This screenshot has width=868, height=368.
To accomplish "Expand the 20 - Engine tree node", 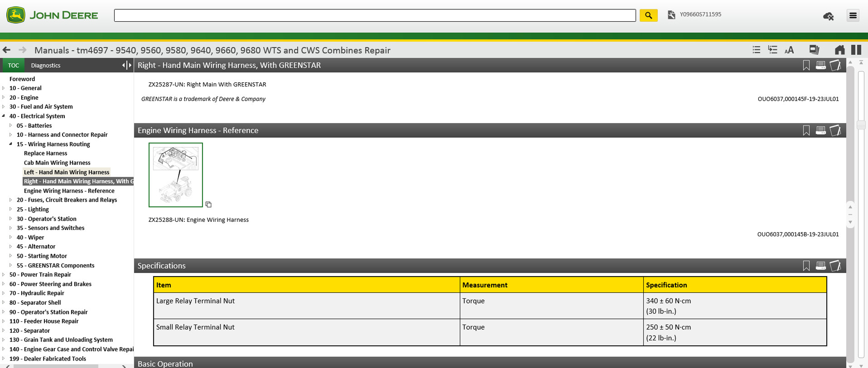I will (4, 97).
